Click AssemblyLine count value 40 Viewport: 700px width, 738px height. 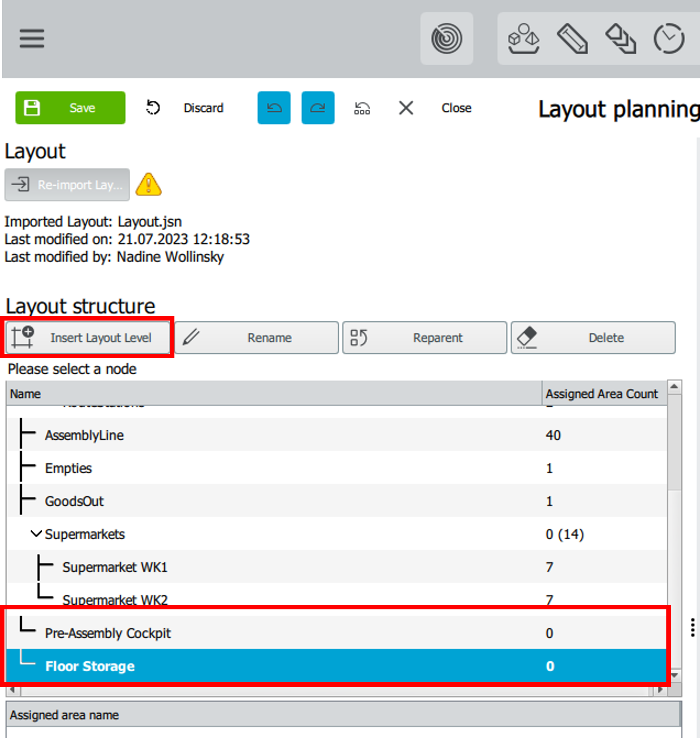tap(553, 435)
